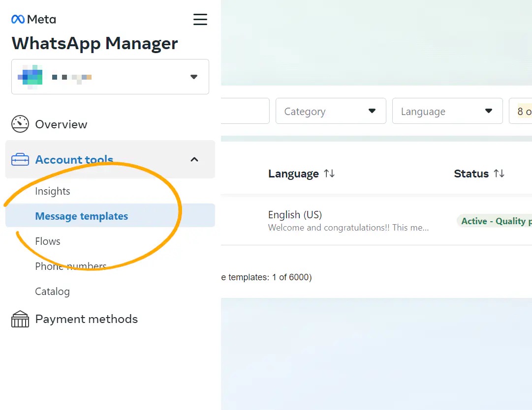Select Message templates in sidebar

coord(82,216)
